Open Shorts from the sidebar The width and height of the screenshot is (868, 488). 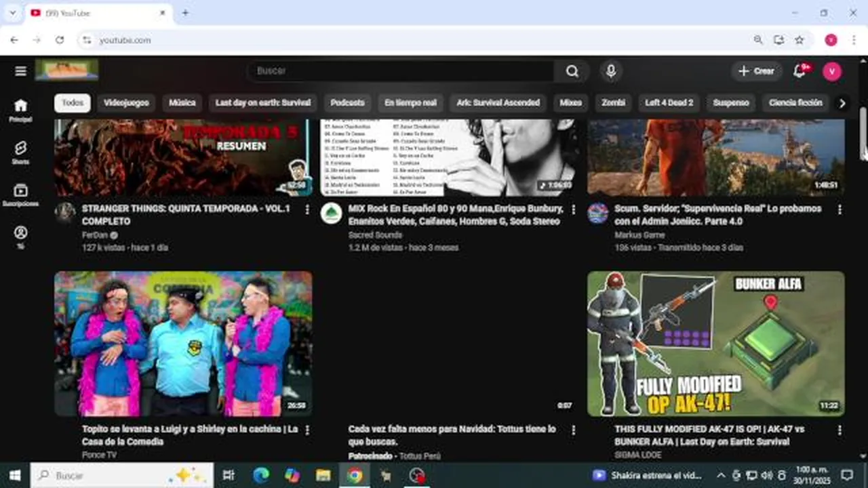coord(20,153)
